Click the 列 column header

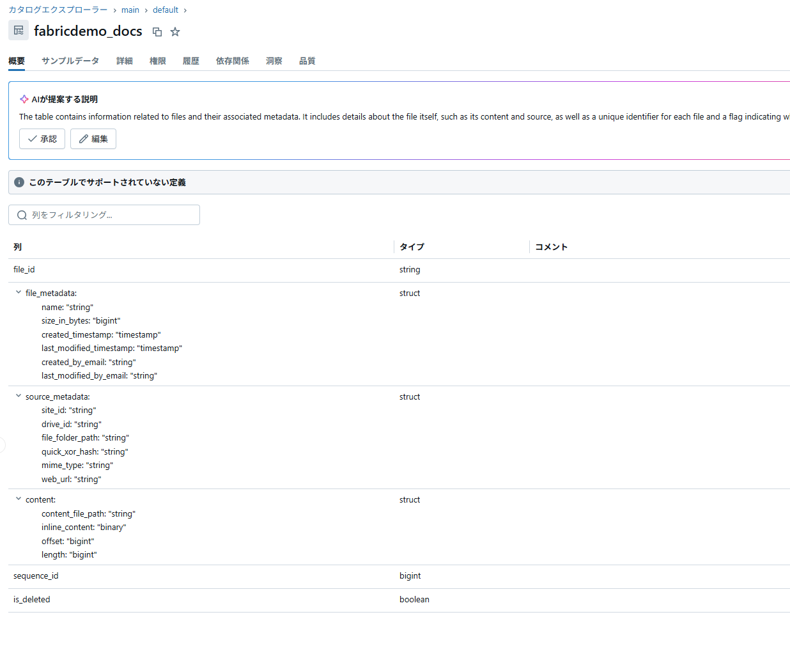point(18,247)
